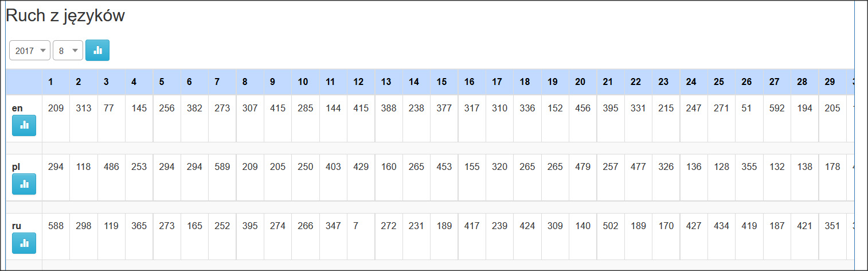Click the en row value 592

coord(777,108)
